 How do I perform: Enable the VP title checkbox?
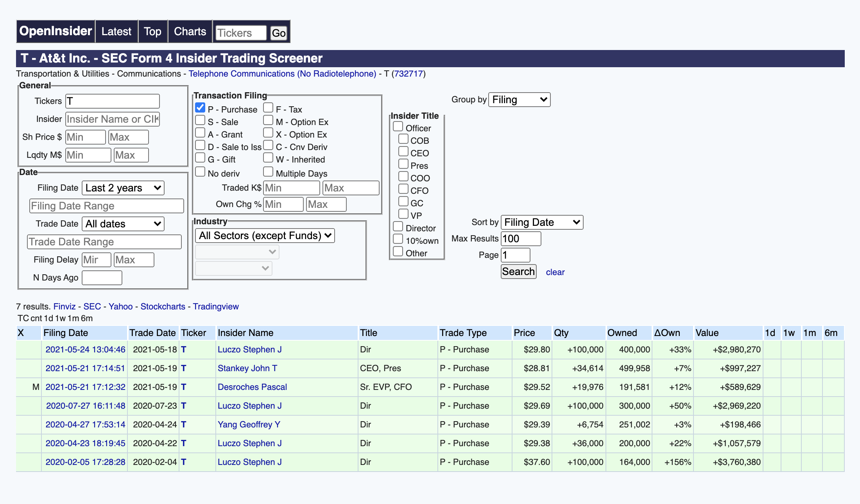(x=403, y=214)
